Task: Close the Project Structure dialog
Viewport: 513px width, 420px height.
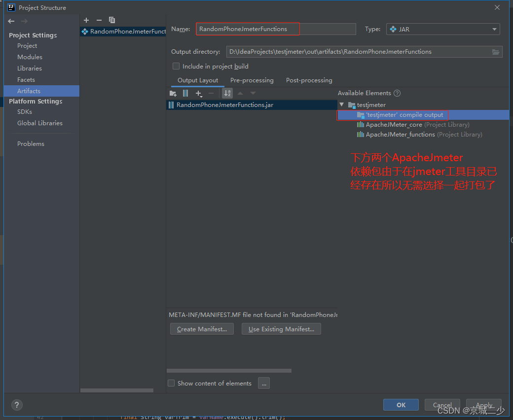Action: [497, 7]
